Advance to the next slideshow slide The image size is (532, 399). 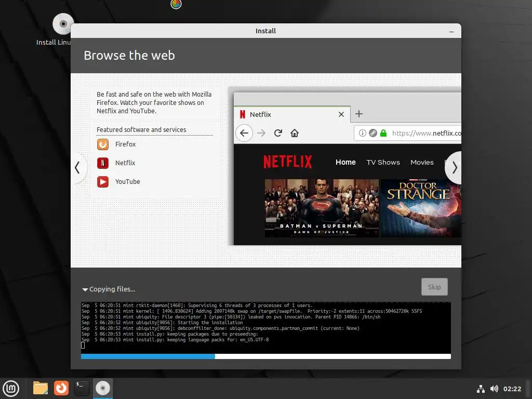tap(454, 168)
